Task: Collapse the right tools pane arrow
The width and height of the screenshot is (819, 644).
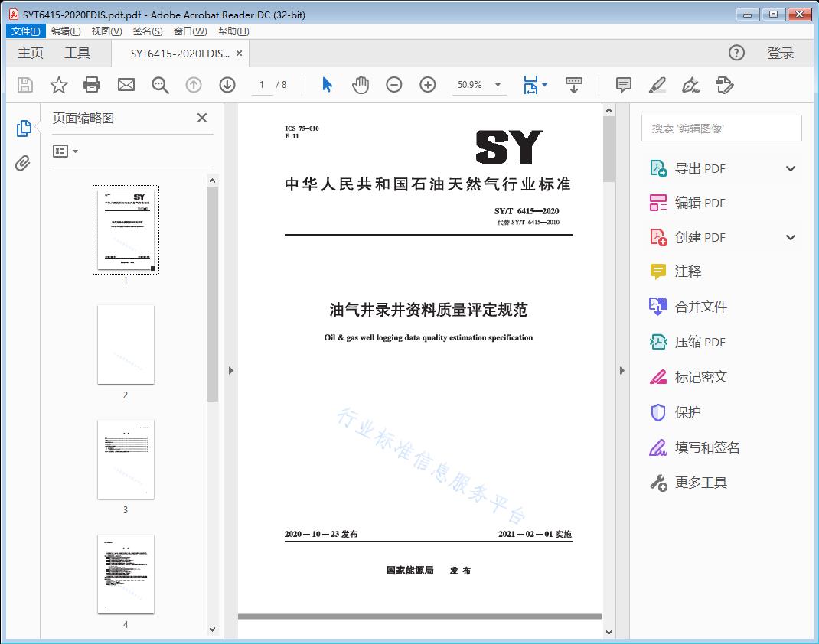Action: [x=622, y=371]
